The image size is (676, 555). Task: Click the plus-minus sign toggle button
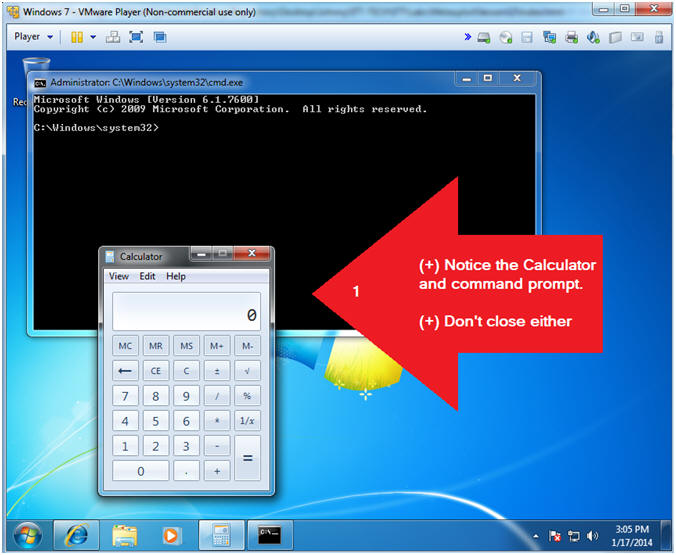(x=217, y=371)
